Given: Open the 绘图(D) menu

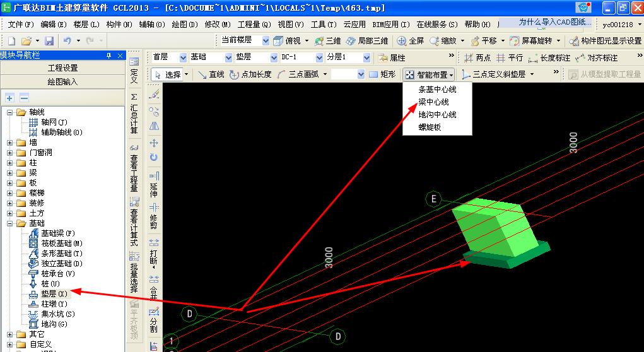Looking at the screenshot, I should (185, 25).
